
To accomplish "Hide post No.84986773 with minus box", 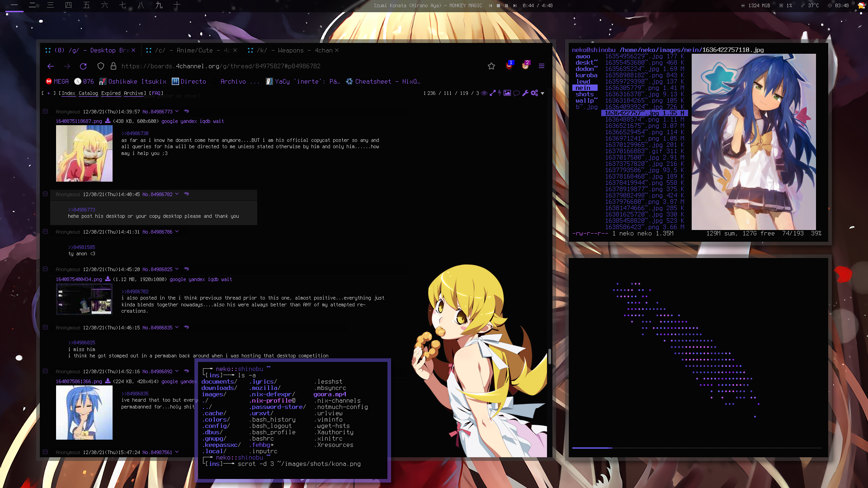I will 45,111.
